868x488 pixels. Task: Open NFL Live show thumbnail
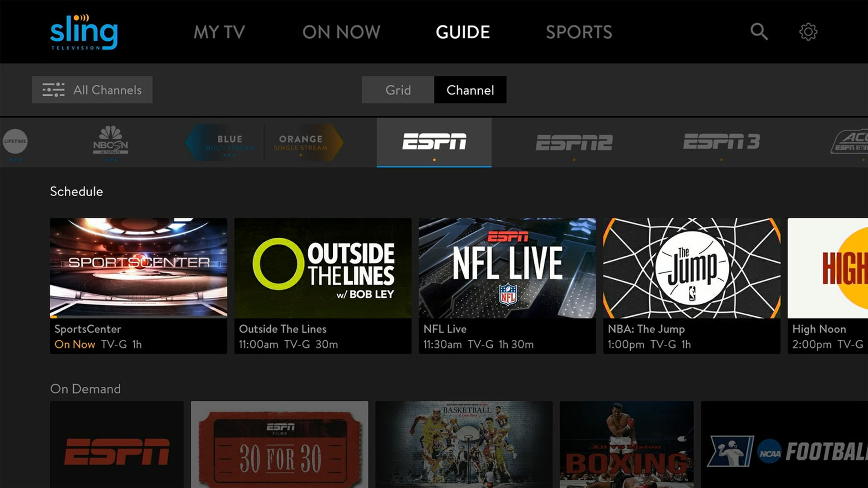point(507,268)
